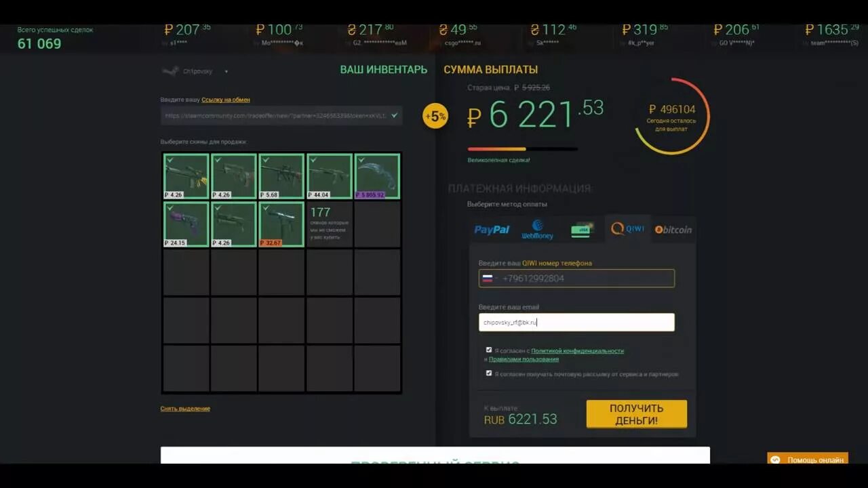The width and height of the screenshot is (868, 488).
Task: Click the Steam logo beside Ch1povsky
Action: coord(170,71)
